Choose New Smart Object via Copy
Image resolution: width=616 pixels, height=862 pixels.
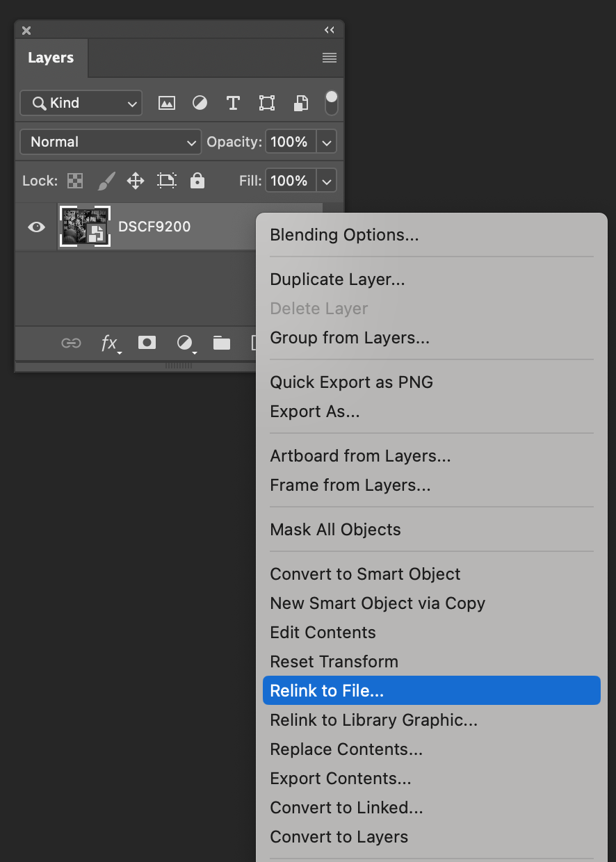[x=432, y=603]
